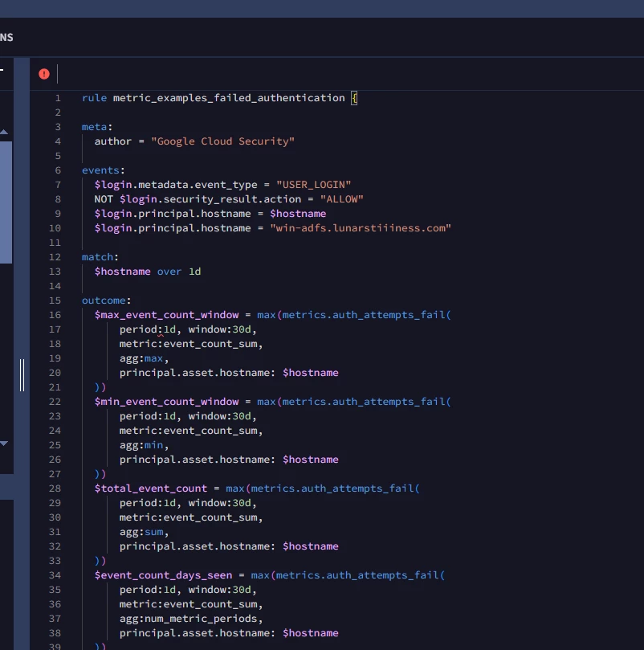Click $login.metadata.event_type on line 7
644x650 pixels.
click(x=175, y=185)
